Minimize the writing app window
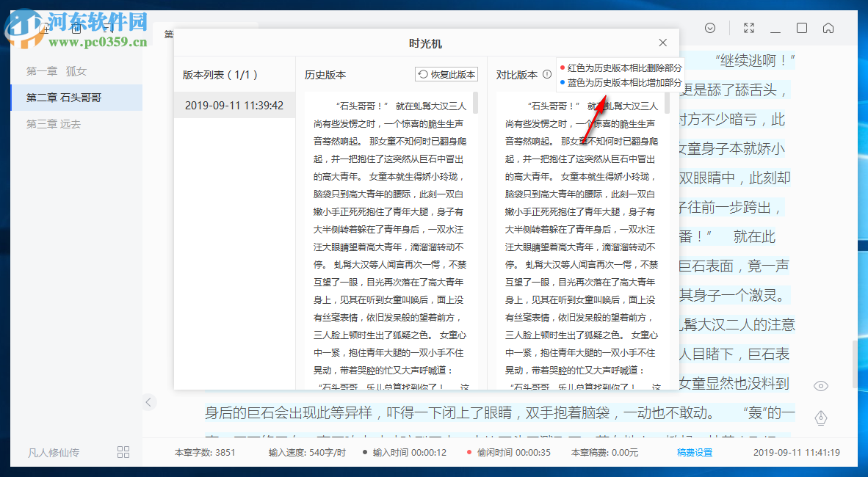868x477 pixels. point(775,31)
